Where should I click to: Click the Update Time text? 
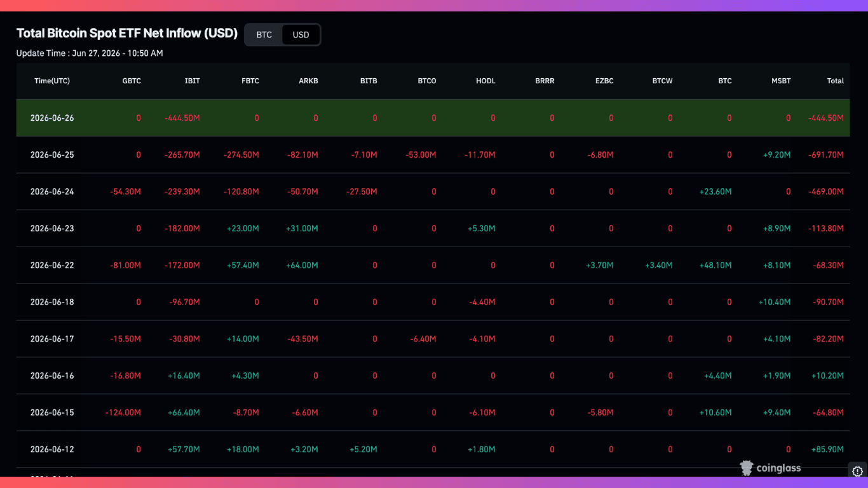90,53
